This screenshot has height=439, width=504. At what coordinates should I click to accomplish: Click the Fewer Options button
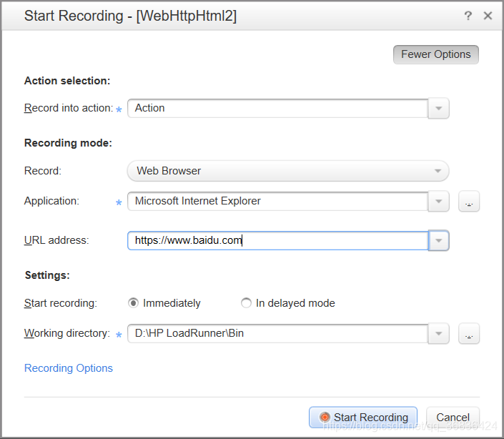pos(435,54)
